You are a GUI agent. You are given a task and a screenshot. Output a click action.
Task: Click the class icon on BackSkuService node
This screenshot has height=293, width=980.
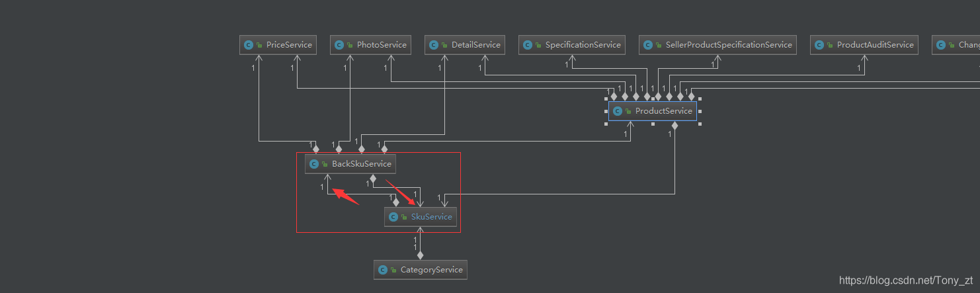pyautogui.click(x=314, y=164)
